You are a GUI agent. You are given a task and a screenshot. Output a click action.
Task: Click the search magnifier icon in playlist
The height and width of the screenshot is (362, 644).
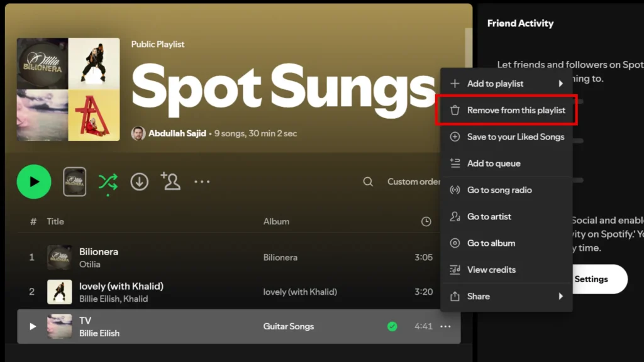pos(368,182)
